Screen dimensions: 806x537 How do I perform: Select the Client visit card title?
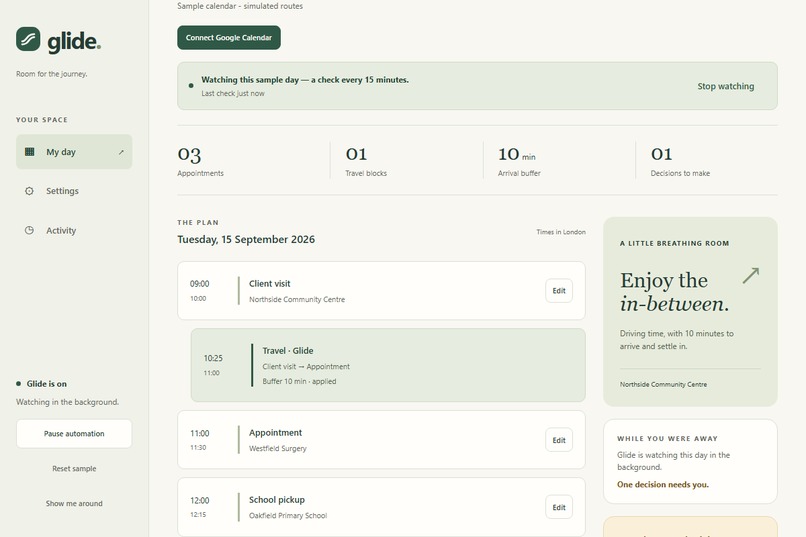[x=269, y=284]
